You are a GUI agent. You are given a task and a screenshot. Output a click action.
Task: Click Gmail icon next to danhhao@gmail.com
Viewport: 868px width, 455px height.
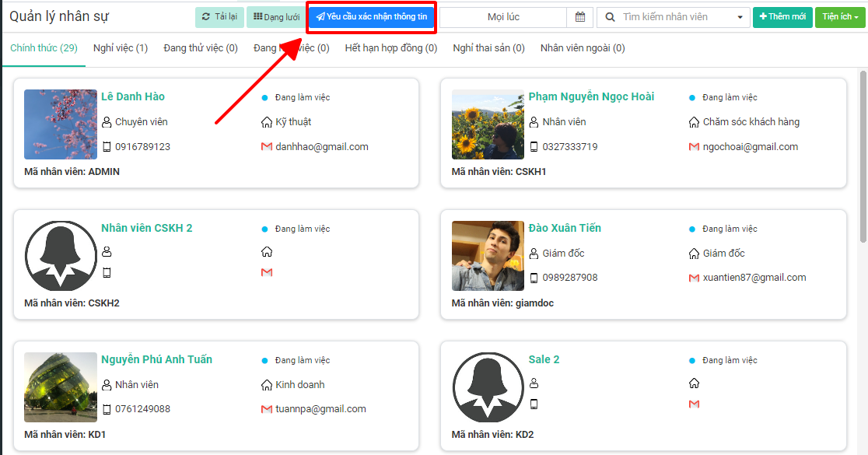pos(267,146)
